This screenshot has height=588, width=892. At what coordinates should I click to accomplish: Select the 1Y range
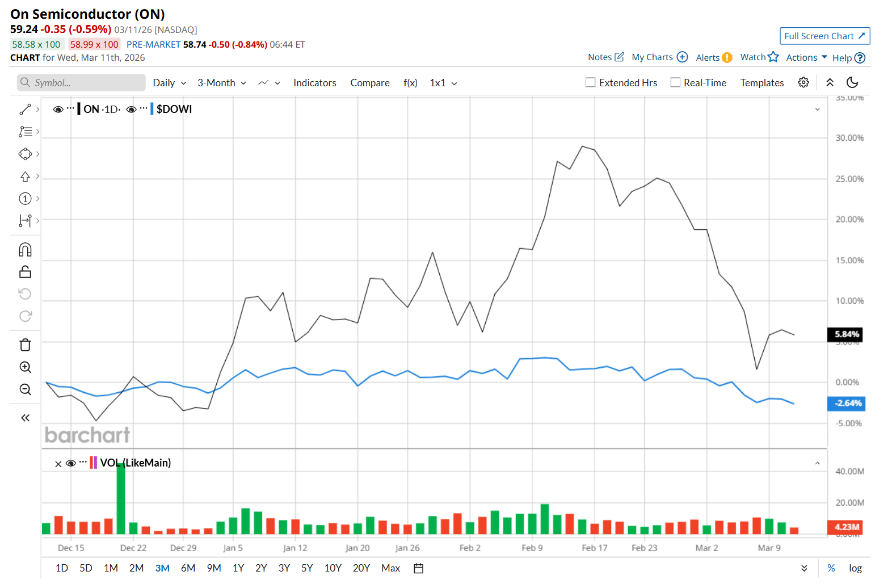pyautogui.click(x=238, y=568)
